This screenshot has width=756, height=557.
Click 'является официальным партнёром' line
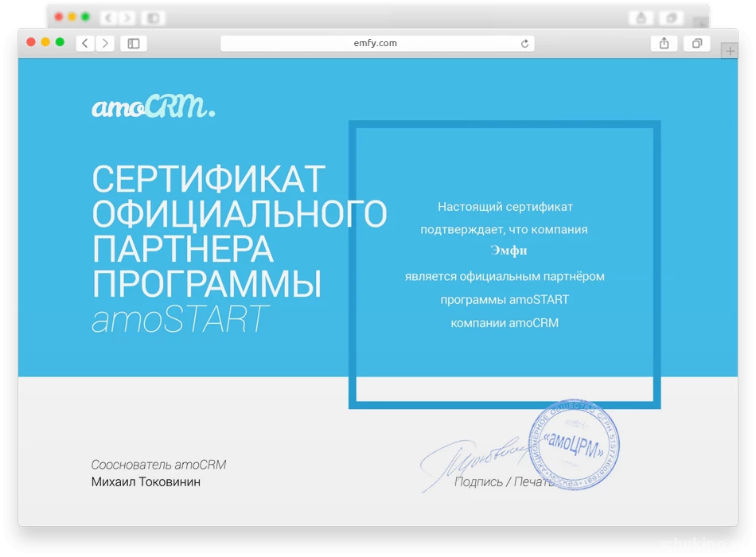click(505, 276)
